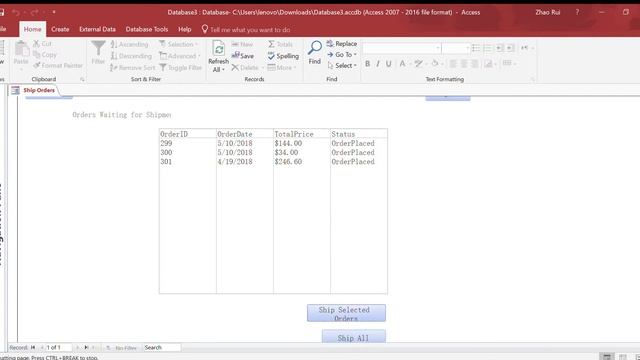Open the font size combo box

456,48
